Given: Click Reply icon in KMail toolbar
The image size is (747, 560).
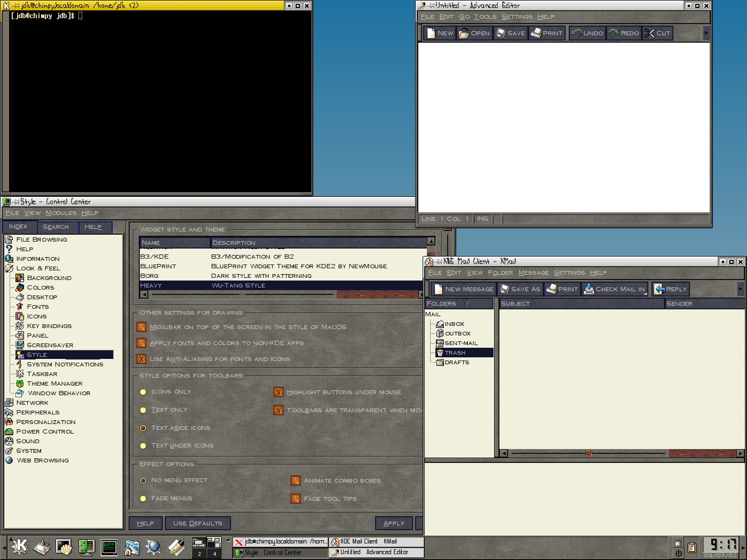Looking at the screenshot, I should click(659, 289).
